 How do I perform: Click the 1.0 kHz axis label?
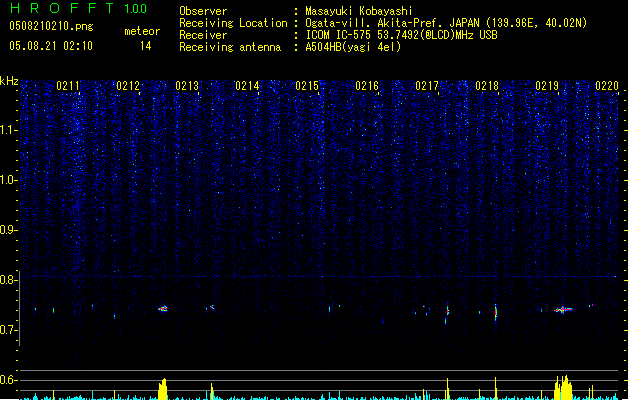click(9, 180)
